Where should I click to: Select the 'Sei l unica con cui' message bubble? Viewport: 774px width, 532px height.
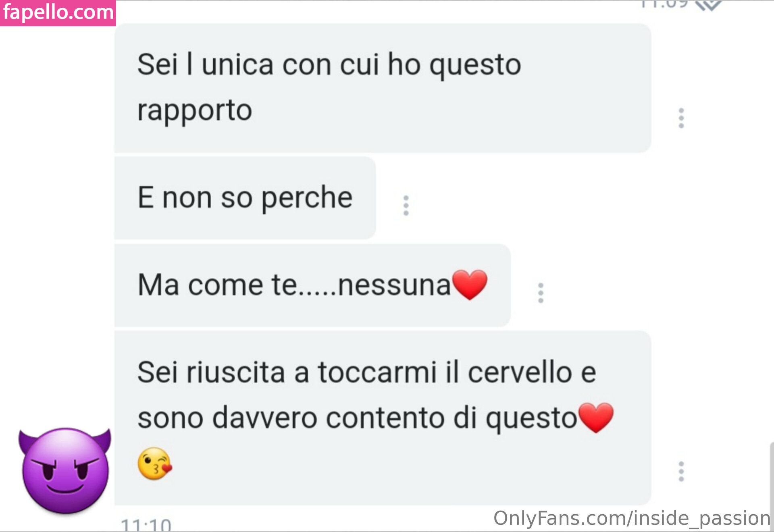(383, 88)
